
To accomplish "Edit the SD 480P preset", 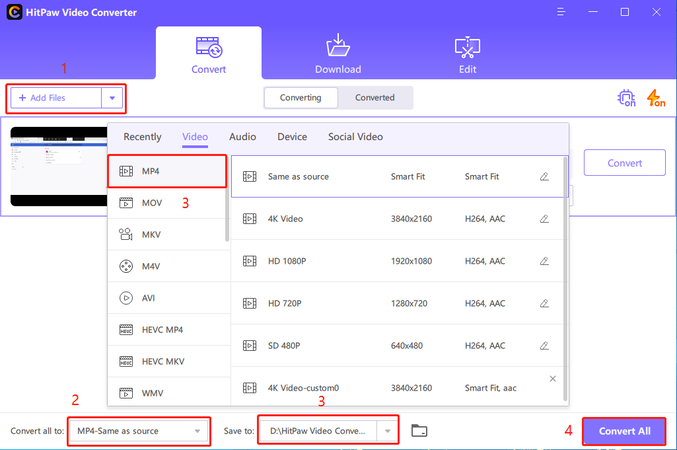I will click(544, 344).
